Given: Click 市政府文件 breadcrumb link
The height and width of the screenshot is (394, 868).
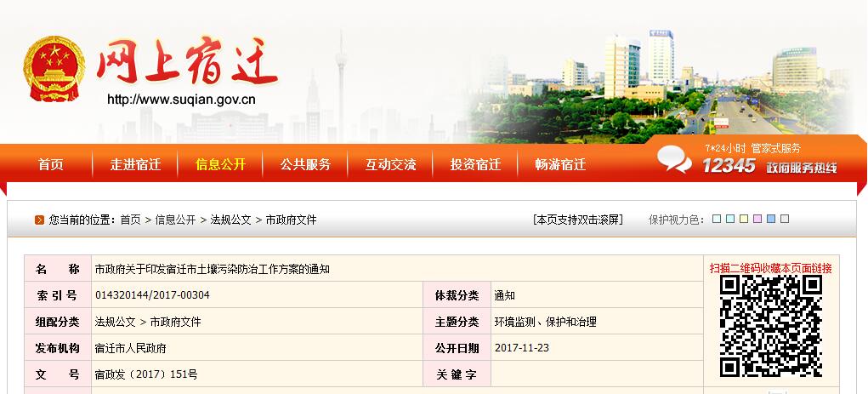Looking at the screenshot, I should tap(291, 220).
